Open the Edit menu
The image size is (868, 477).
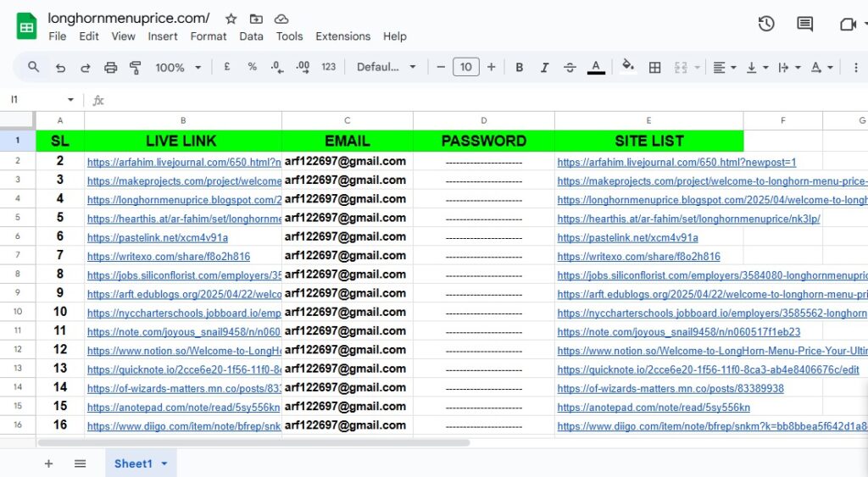tap(88, 36)
